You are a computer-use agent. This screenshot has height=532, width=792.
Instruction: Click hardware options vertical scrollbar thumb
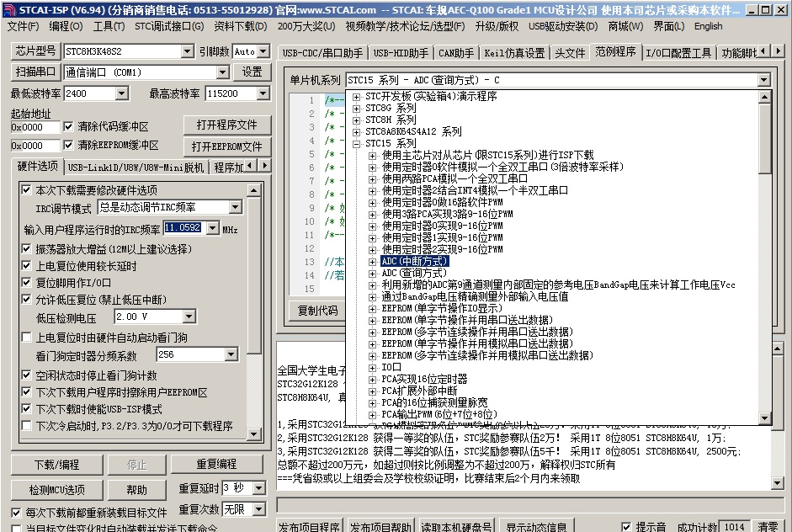click(253, 275)
